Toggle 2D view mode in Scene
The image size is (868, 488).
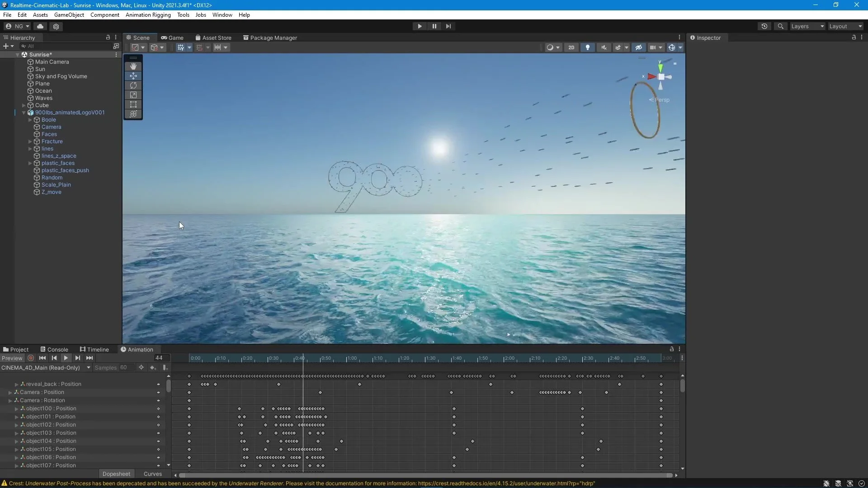571,47
